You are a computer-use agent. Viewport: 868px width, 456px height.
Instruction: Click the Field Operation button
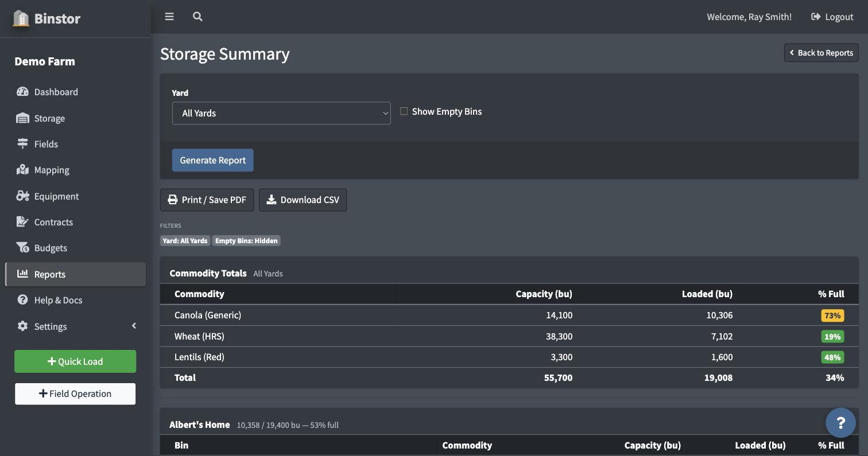75,393
